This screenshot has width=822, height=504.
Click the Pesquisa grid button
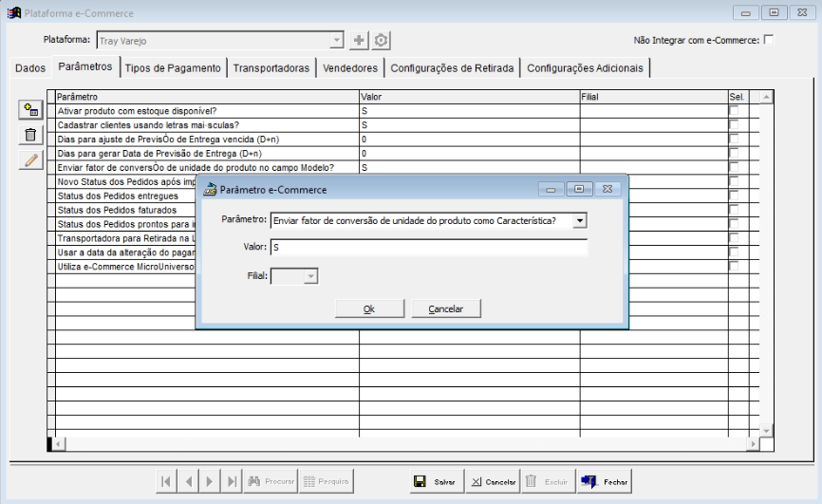327,481
